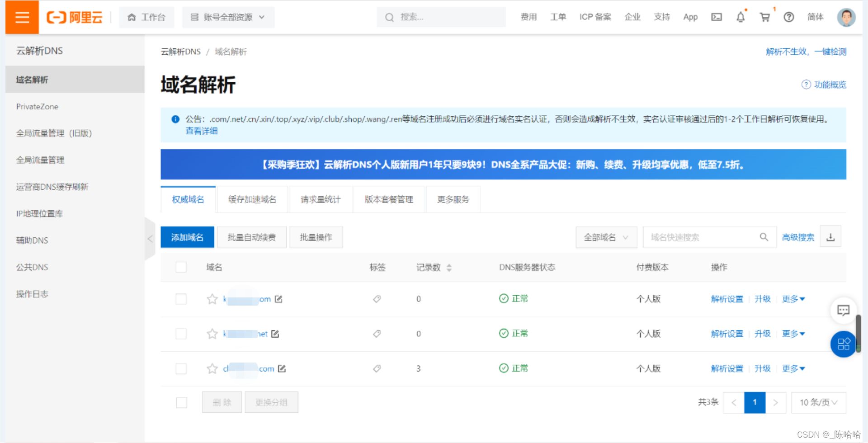
Task: Click the right-side vertical scrollbar
Action: pyautogui.click(x=858, y=334)
